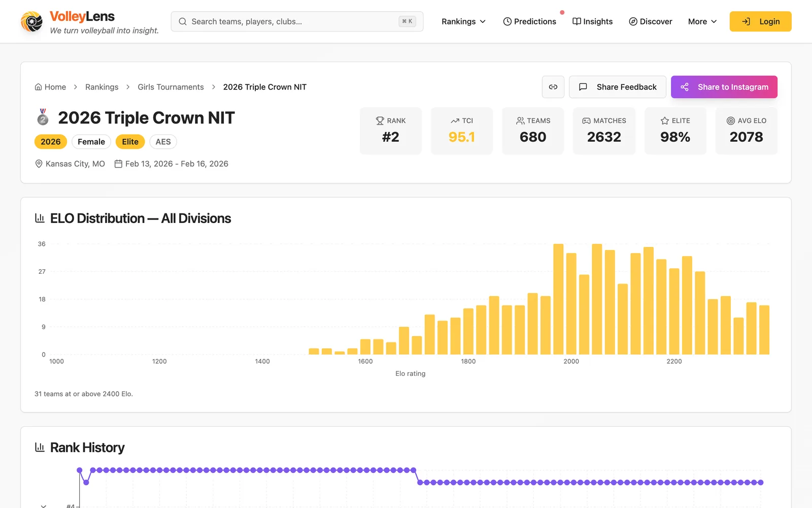Click the Login button

pyautogui.click(x=760, y=21)
